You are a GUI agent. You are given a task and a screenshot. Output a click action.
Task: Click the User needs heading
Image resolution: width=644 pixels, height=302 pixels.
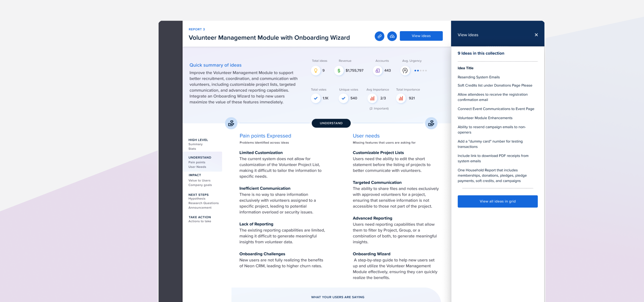[x=366, y=136]
